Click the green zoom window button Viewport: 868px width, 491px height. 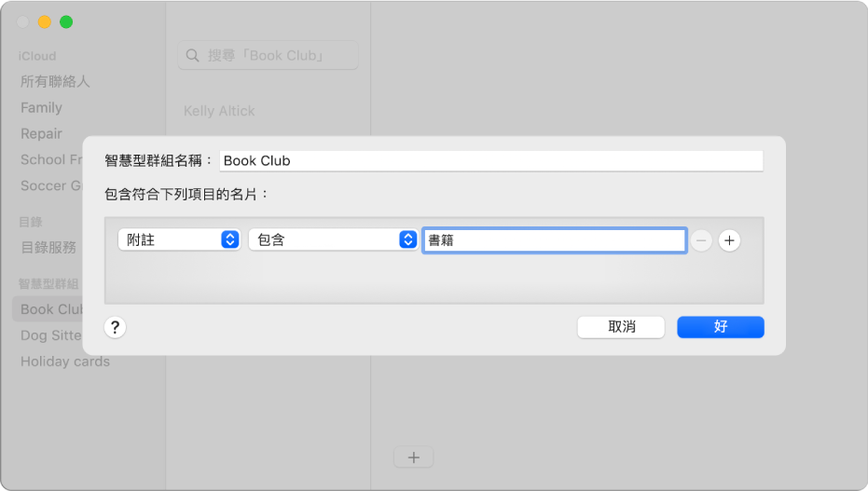click(x=66, y=22)
